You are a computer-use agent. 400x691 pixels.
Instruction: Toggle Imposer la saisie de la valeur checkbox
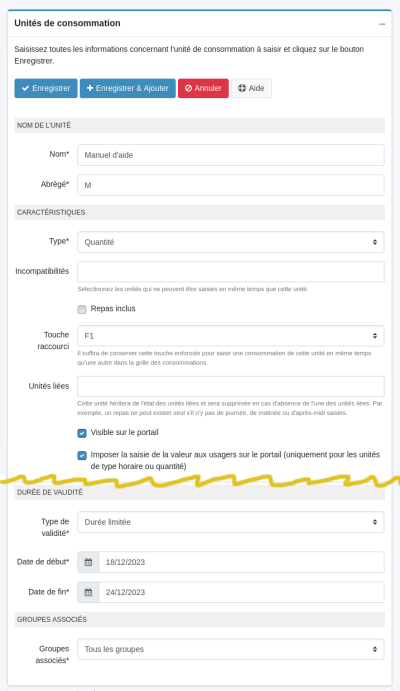coord(82,455)
